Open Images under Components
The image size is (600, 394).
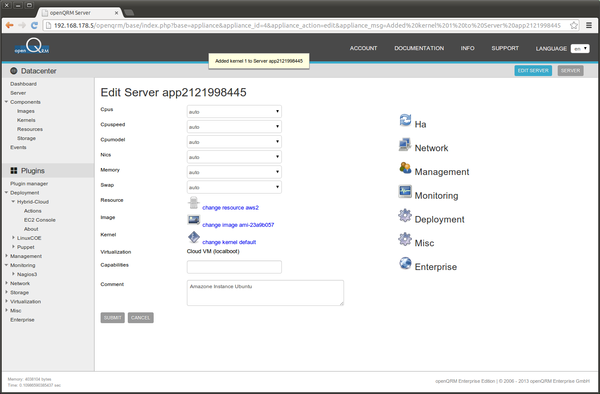26,111
